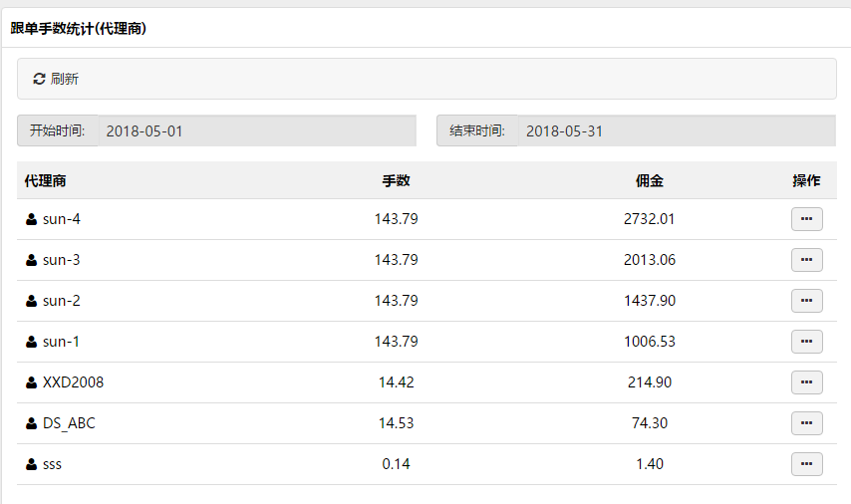
Task: Select the end date field 2018-05-31
Action: click(677, 130)
